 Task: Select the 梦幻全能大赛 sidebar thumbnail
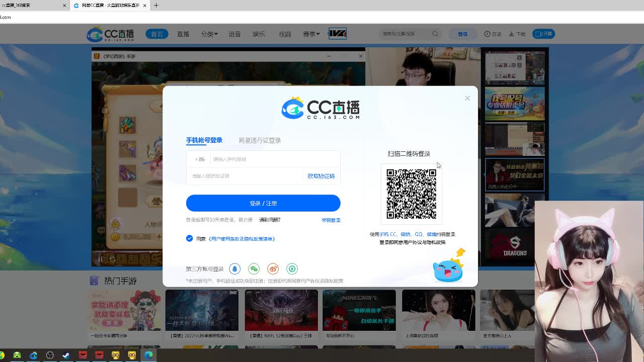[x=515, y=174]
